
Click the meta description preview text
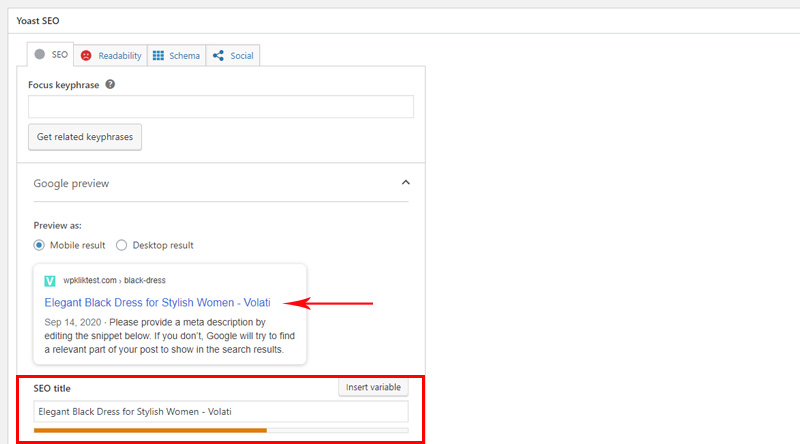(x=169, y=336)
